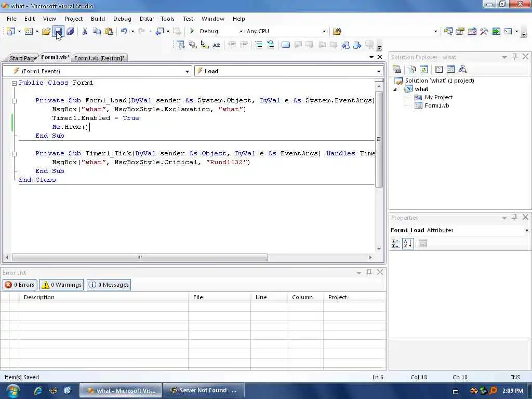Open the Properties Window toolbar icon
The width and height of the screenshot is (532, 399).
pyautogui.click(x=460, y=32)
